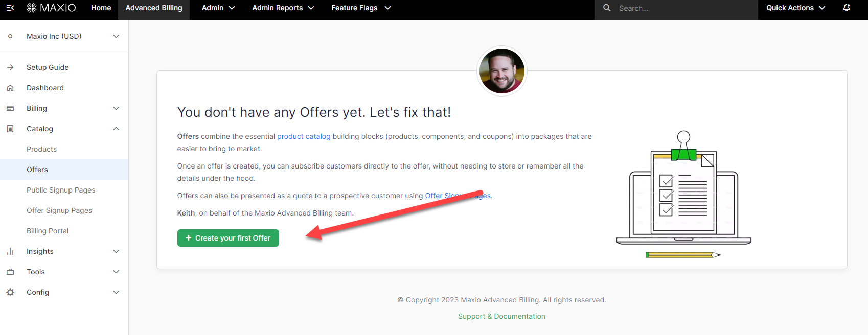Click the Create your first Offer button
Screen dimensions: 868x335
[x=228, y=238]
